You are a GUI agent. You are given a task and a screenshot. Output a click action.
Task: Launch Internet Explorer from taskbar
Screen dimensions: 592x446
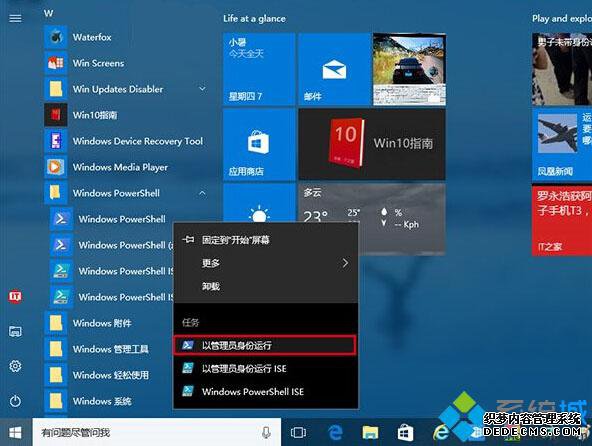(x=441, y=432)
